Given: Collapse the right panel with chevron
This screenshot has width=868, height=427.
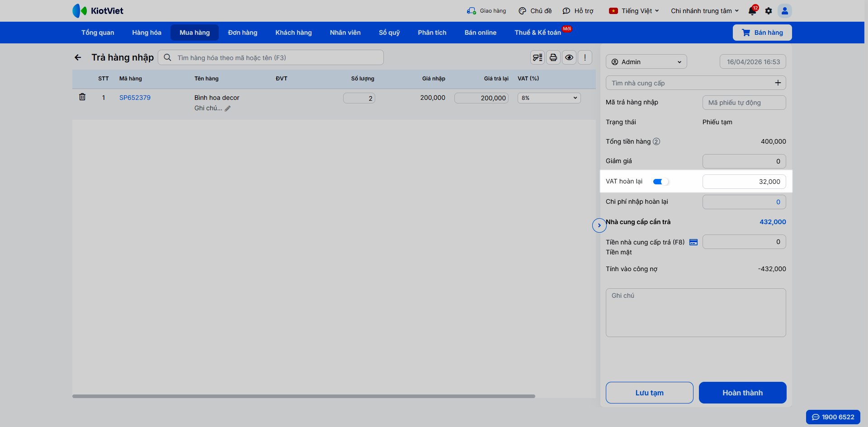Looking at the screenshot, I should coord(599,225).
